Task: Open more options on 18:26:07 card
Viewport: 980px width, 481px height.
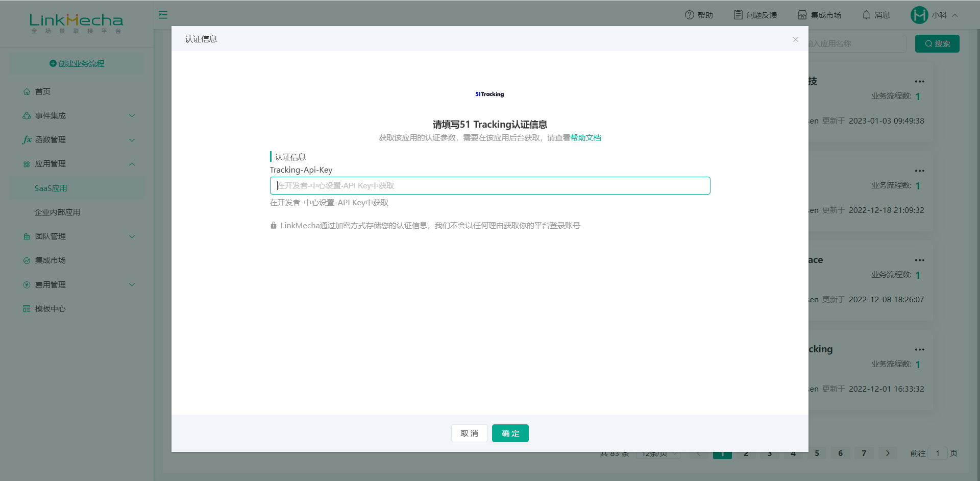Action: (920, 260)
